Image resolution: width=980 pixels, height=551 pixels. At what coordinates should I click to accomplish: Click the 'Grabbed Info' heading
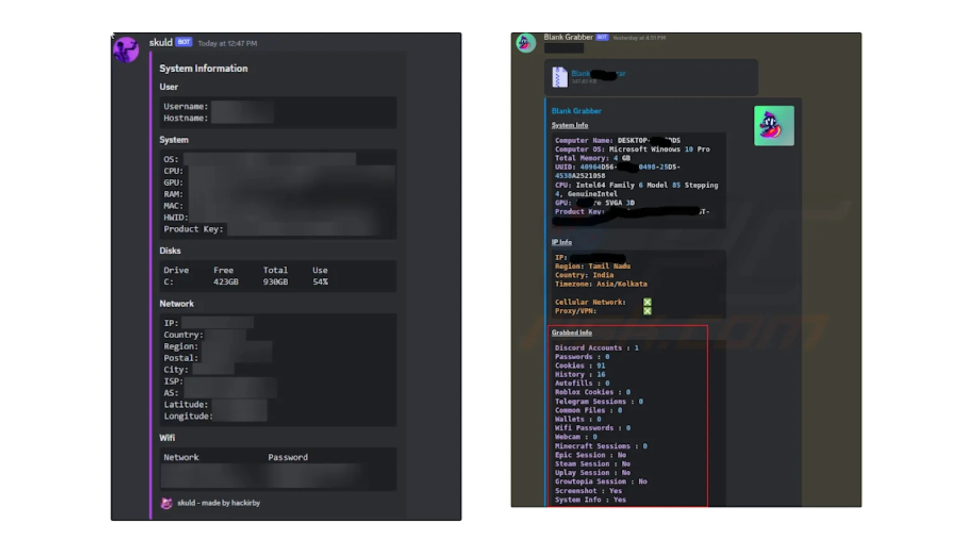(x=572, y=333)
